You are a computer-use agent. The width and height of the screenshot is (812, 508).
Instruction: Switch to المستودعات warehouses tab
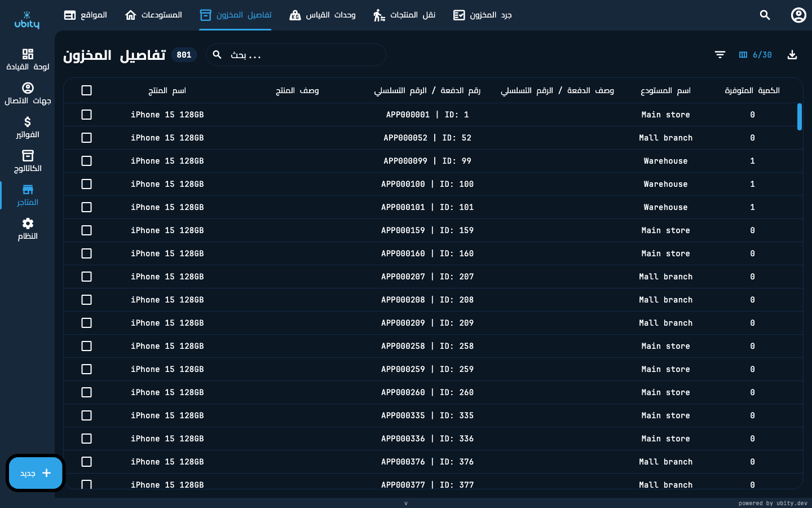click(153, 15)
